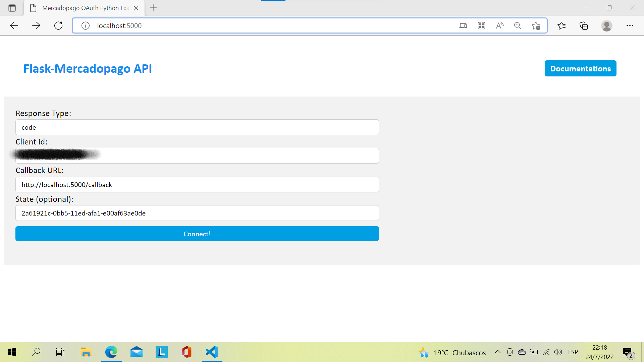Open the tab actions menu button

point(12,8)
